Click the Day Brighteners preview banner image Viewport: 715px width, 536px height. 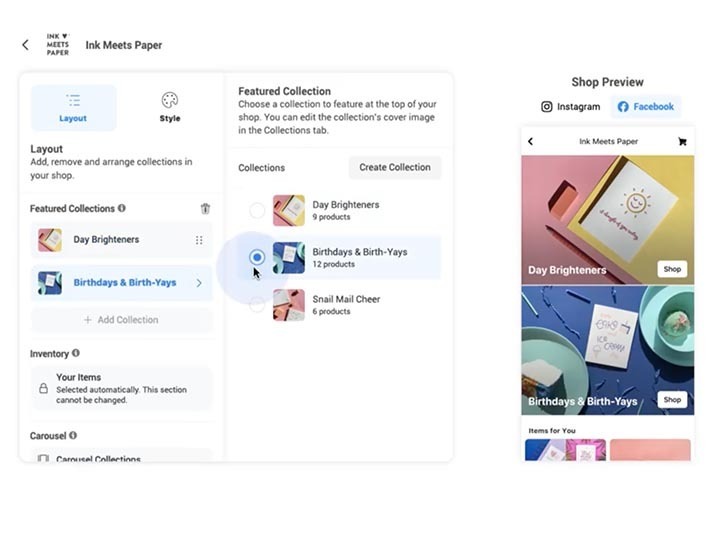[608, 220]
